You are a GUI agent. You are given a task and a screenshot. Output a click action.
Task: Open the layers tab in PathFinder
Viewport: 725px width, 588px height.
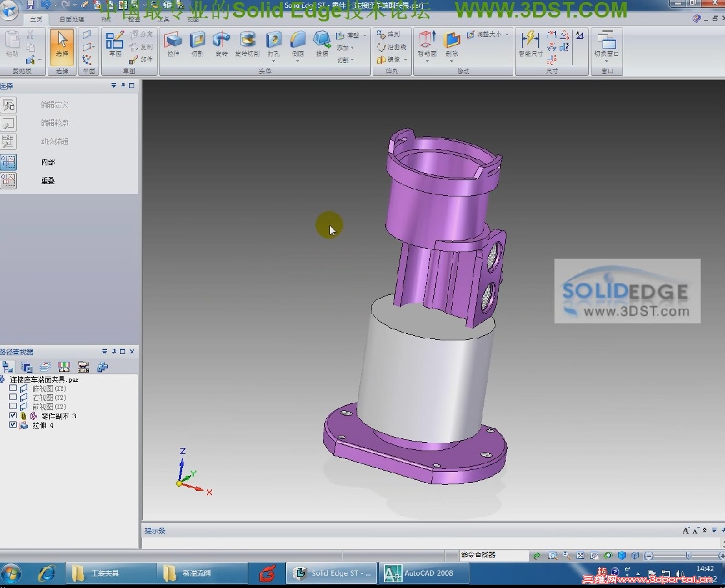(45, 367)
